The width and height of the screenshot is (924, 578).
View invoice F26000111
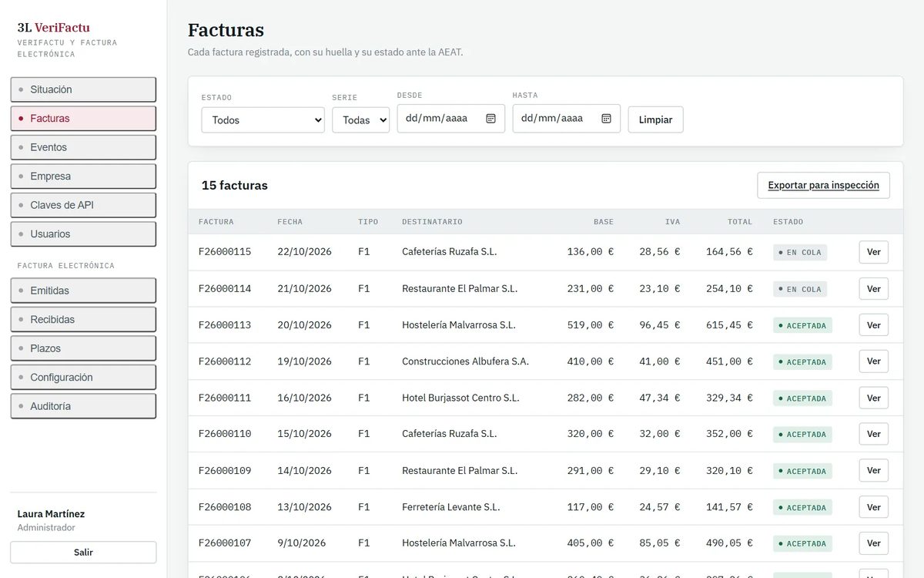coord(873,398)
